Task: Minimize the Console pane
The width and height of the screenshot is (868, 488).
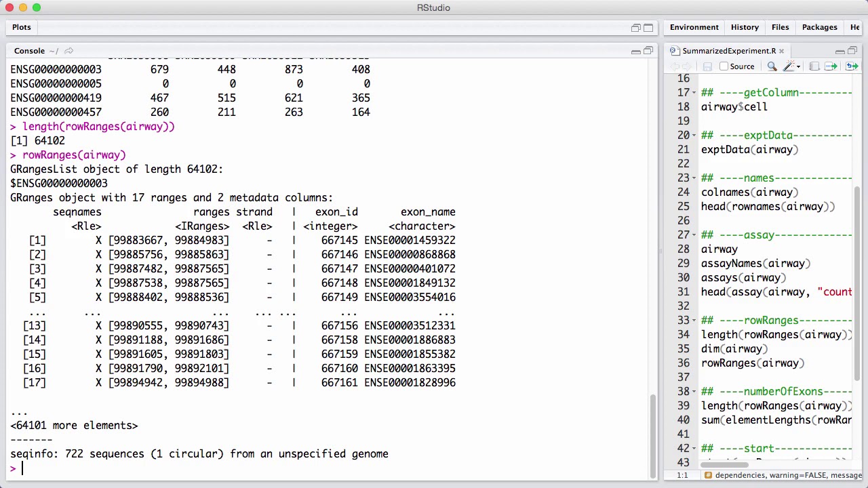Action: tap(636, 51)
